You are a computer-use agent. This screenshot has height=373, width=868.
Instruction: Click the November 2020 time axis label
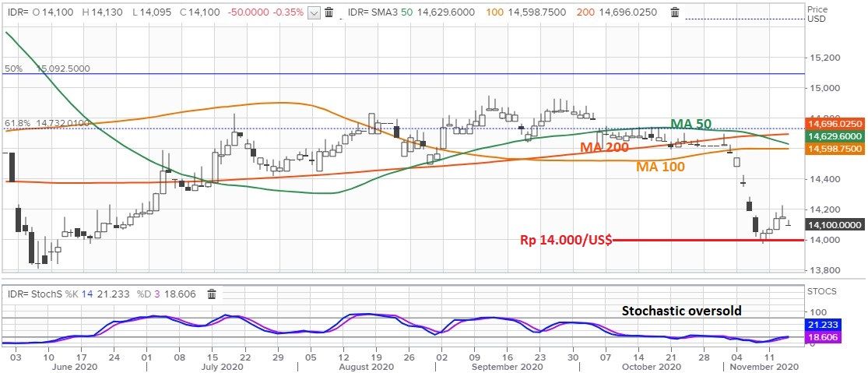763,367
